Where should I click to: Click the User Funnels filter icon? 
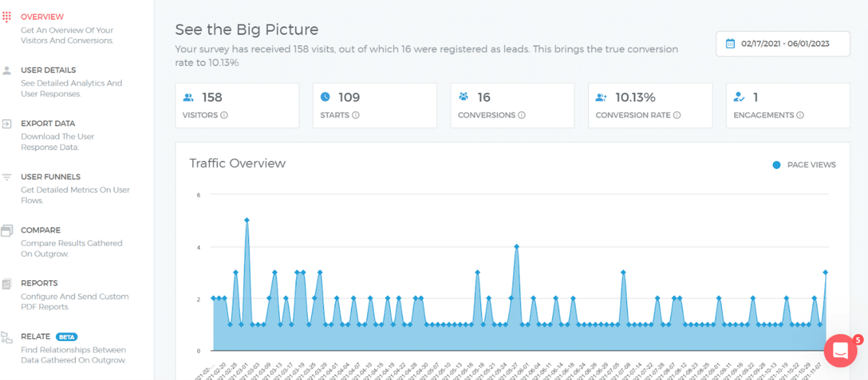pyautogui.click(x=7, y=177)
